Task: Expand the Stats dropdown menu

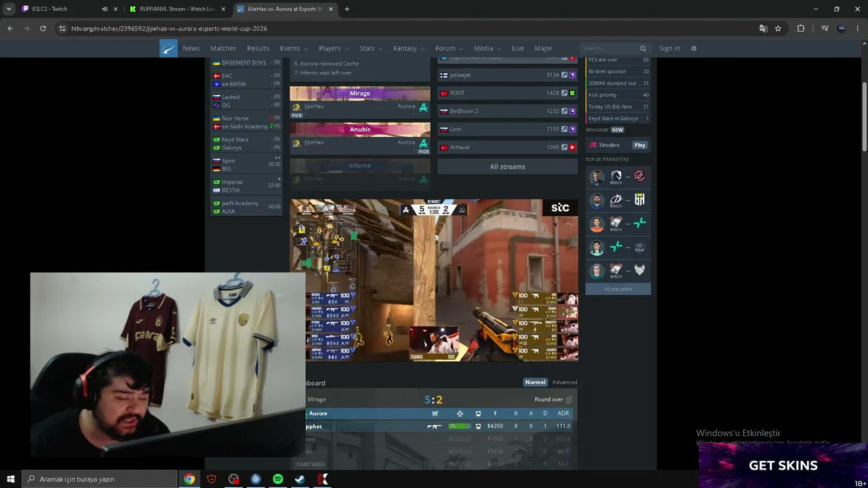Action: [x=371, y=48]
